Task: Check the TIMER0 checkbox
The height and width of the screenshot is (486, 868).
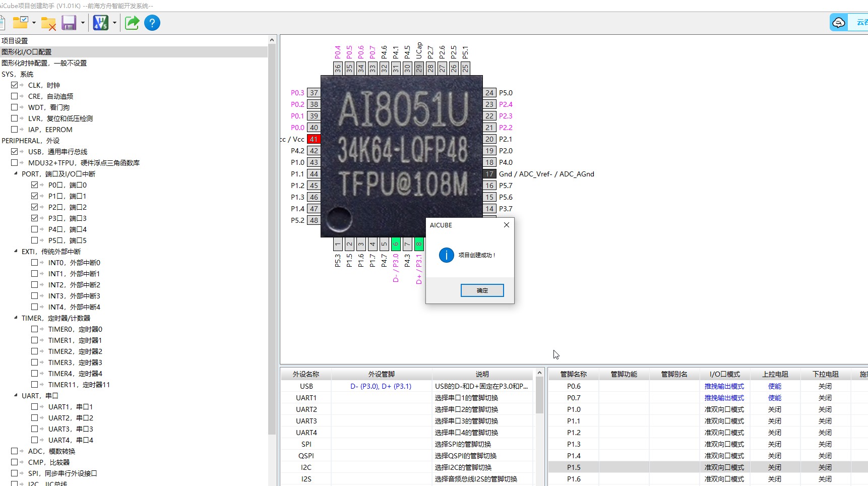Action: pos(35,329)
